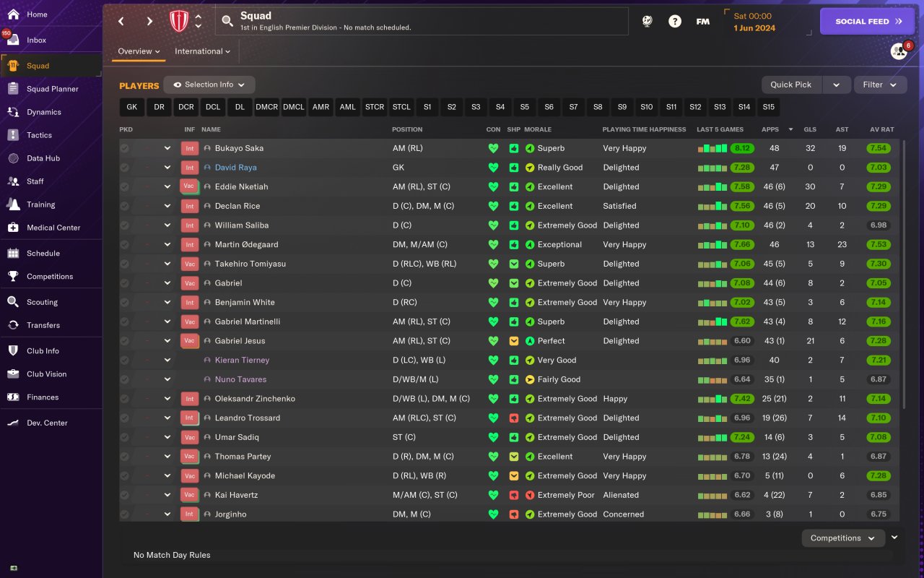Click the Squad Planner clipboard icon

click(13, 89)
